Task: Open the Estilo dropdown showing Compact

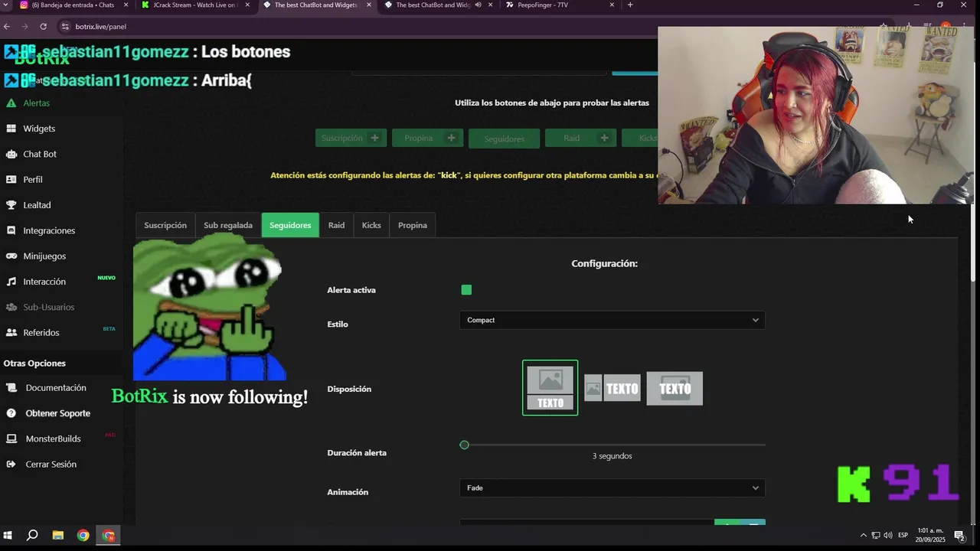Action: click(612, 320)
